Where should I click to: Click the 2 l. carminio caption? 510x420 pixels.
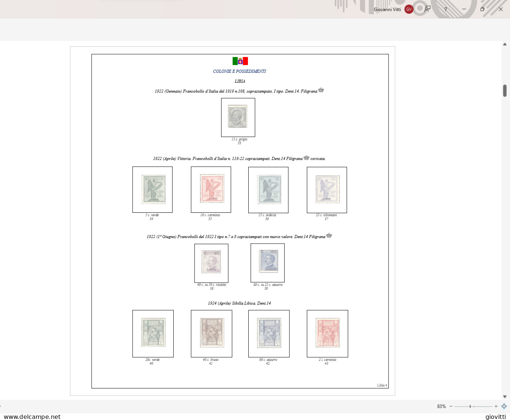coord(327,359)
